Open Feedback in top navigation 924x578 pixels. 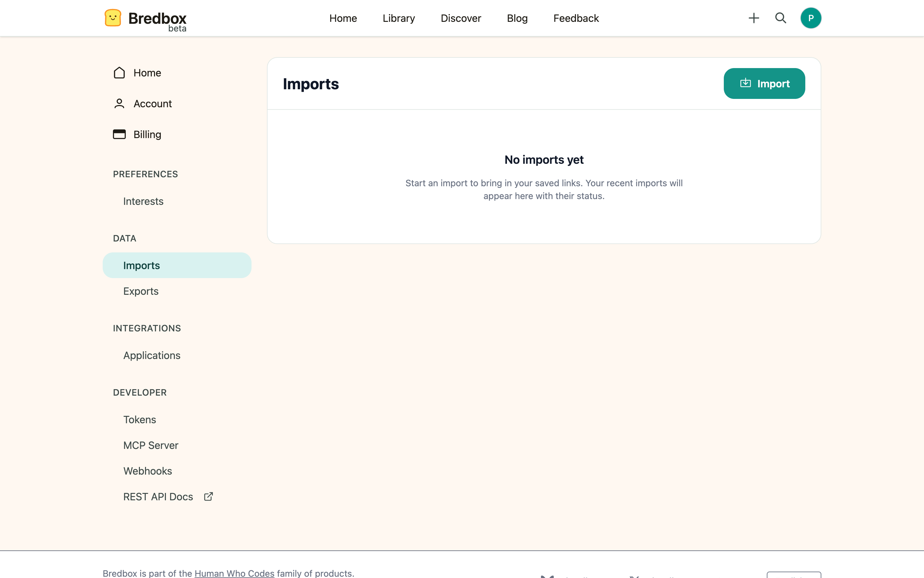click(576, 18)
